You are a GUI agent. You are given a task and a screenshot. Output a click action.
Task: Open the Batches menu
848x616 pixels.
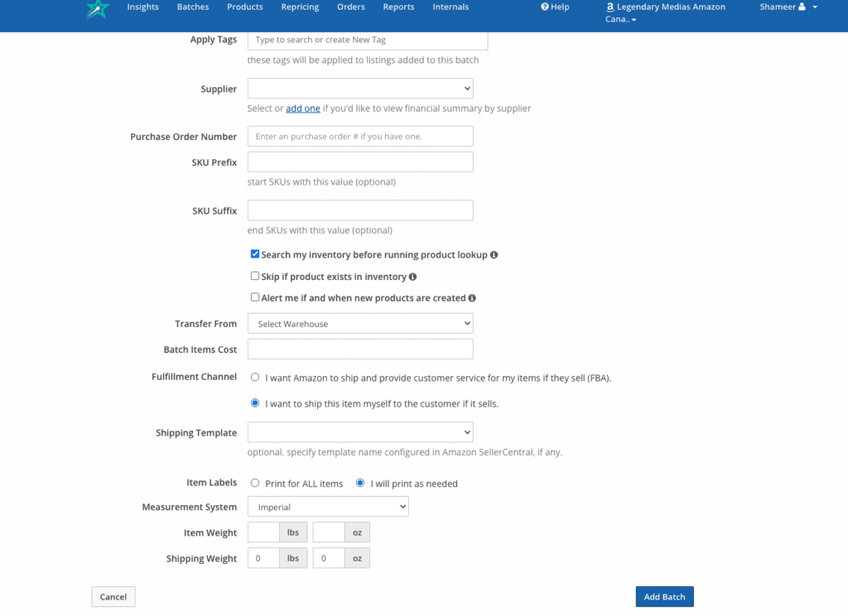coord(192,7)
